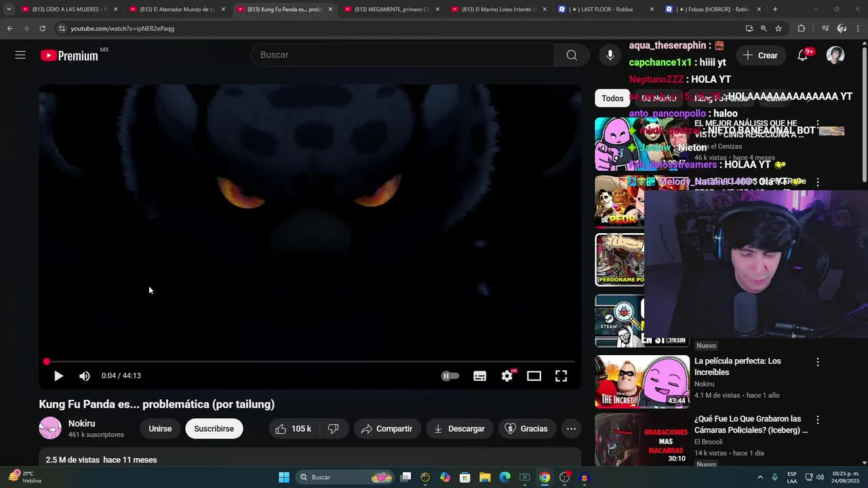This screenshot has height=488, width=868.
Task: Enter fullscreen video mode
Action: click(561, 375)
